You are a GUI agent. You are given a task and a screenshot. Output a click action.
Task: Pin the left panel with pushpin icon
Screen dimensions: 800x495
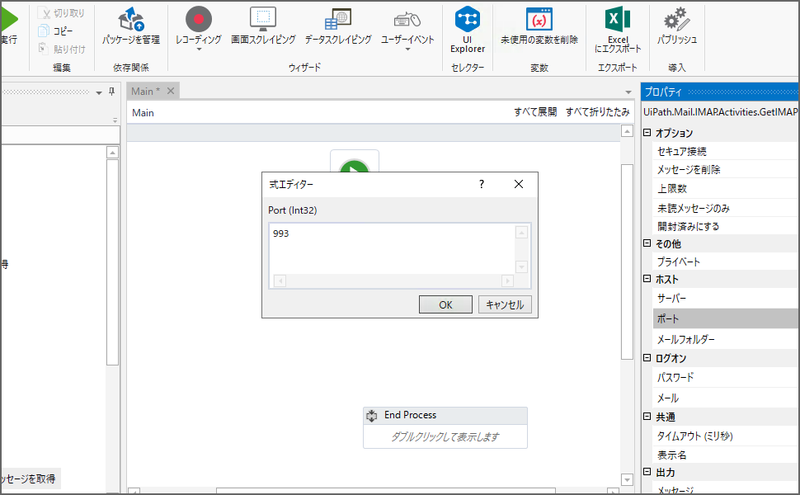pyautogui.click(x=112, y=92)
